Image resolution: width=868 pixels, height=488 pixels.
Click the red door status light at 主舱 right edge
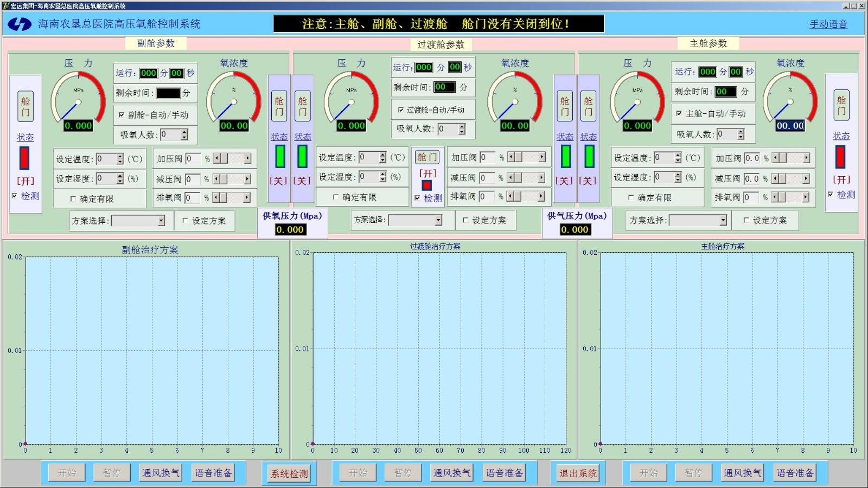(840, 157)
